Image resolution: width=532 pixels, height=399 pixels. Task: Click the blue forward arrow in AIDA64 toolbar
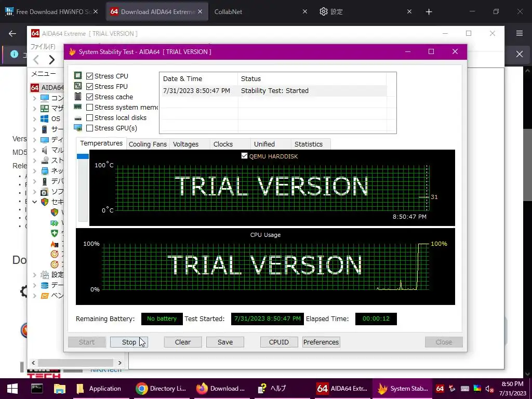click(51, 60)
